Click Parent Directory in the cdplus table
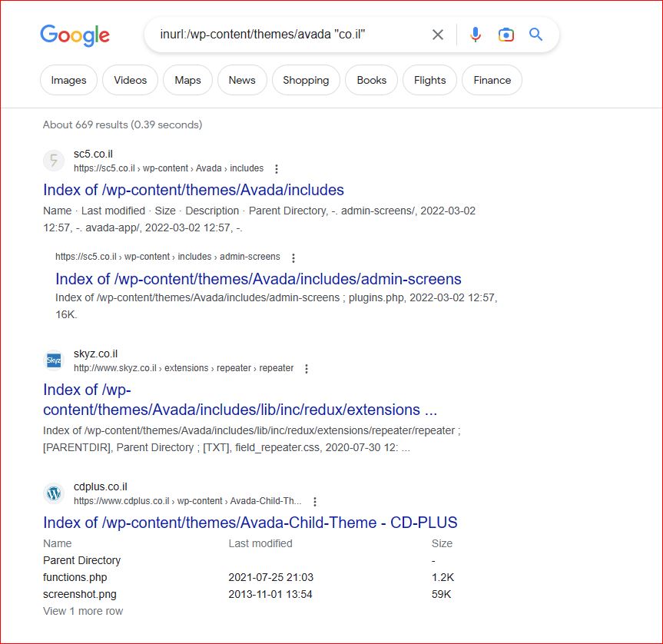 click(82, 560)
